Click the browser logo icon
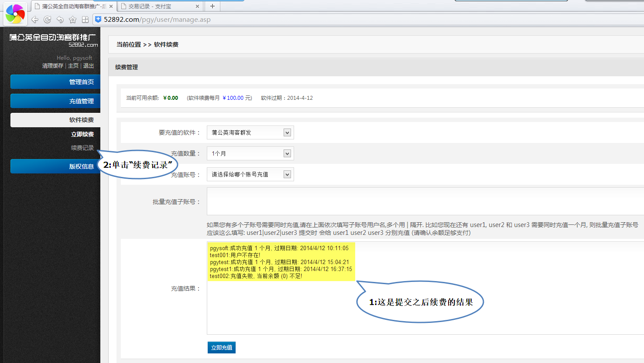 (x=15, y=14)
